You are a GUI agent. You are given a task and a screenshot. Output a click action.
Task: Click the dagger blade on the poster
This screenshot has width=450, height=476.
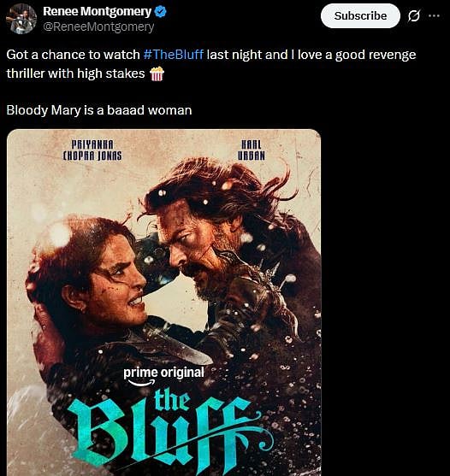pyautogui.click(x=182, y=347)
